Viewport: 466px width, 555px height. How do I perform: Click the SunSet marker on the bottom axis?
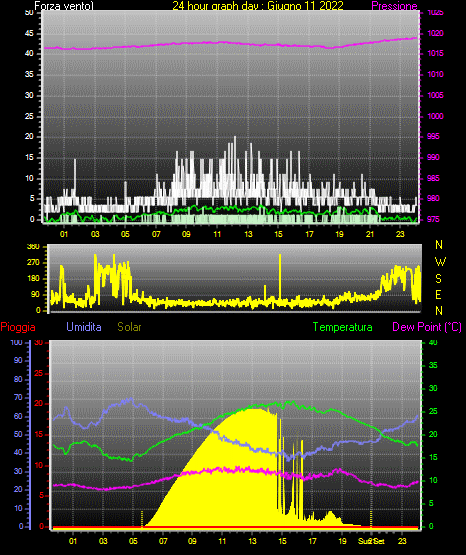coord(371,541)
